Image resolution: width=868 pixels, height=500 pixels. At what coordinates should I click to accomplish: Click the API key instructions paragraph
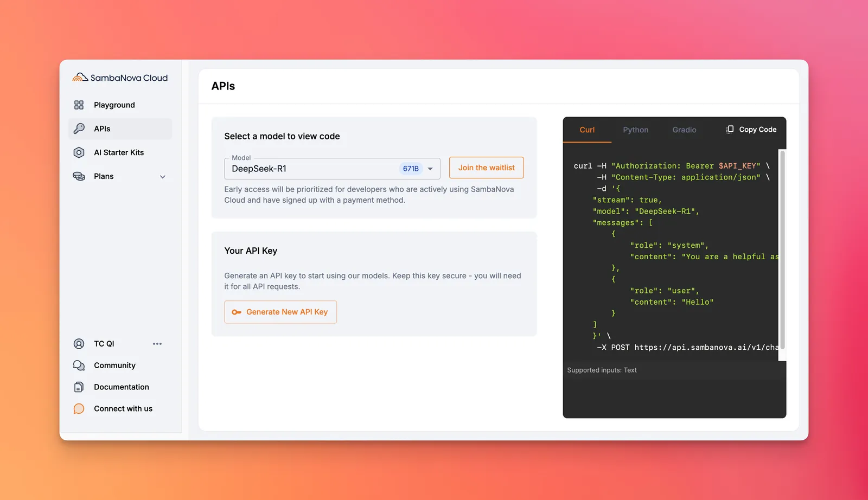point(373,281)
